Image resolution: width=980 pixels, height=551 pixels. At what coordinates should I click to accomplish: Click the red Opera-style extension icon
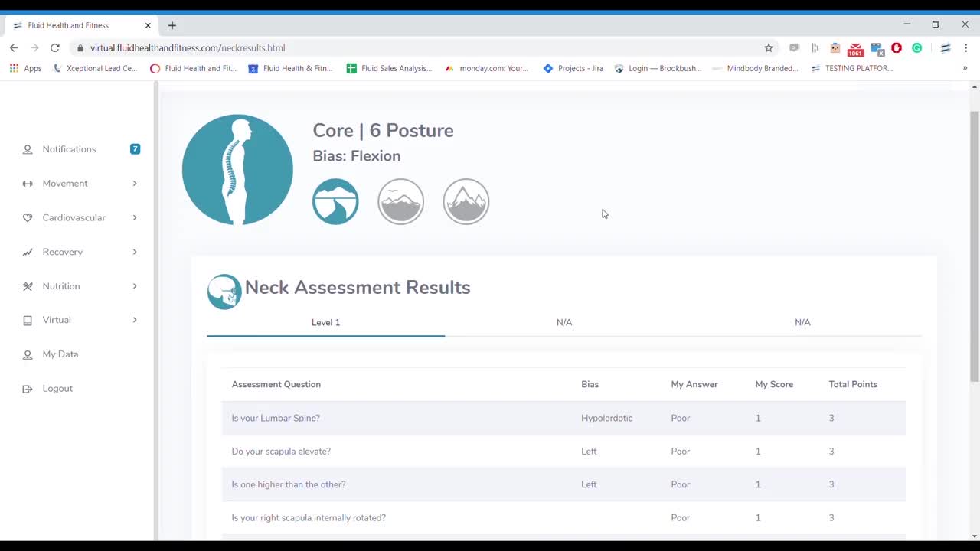click(896, 47)
